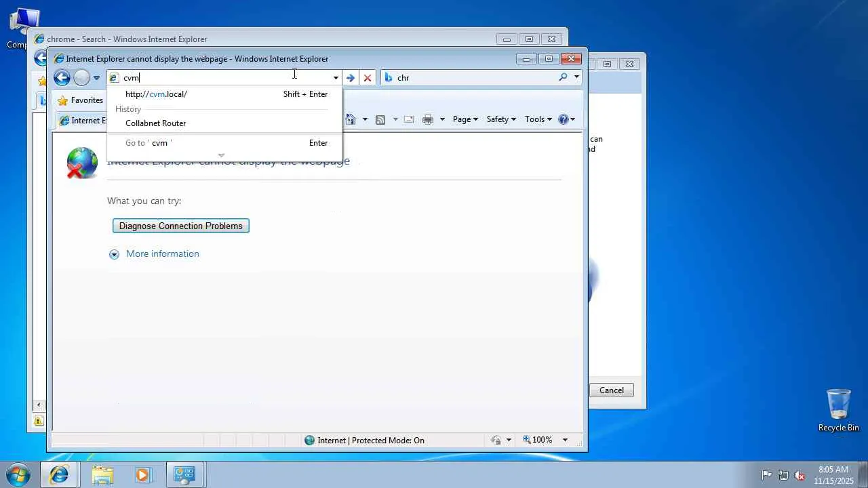The height and width of the screenshot is (488, 868).
Task: Click the IE logo in chrome - Search window title
Action: pyautogui.click(x=39, y=39)
